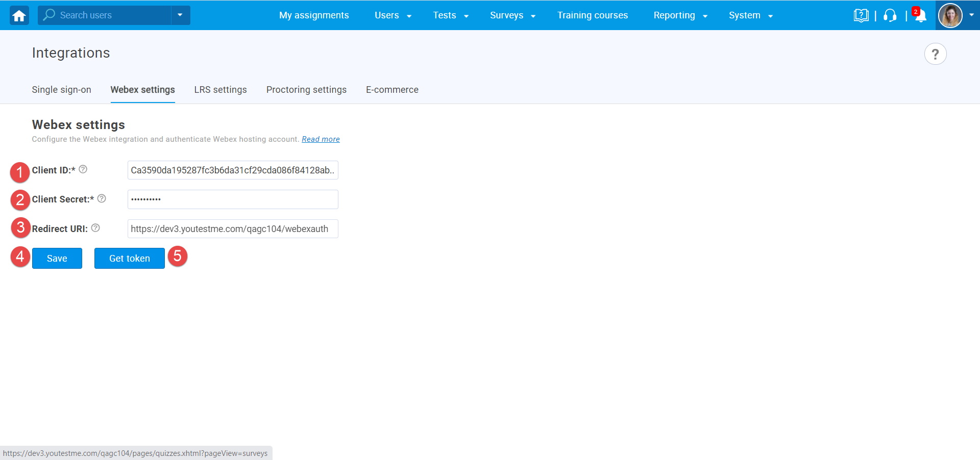Open My assignments from the menu bar
Viewport: 980px width, 460px height.
click(x=314, y=15)
